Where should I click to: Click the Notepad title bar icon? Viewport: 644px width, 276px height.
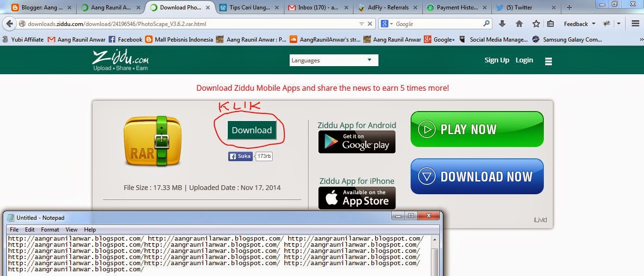tap(10, 217)
